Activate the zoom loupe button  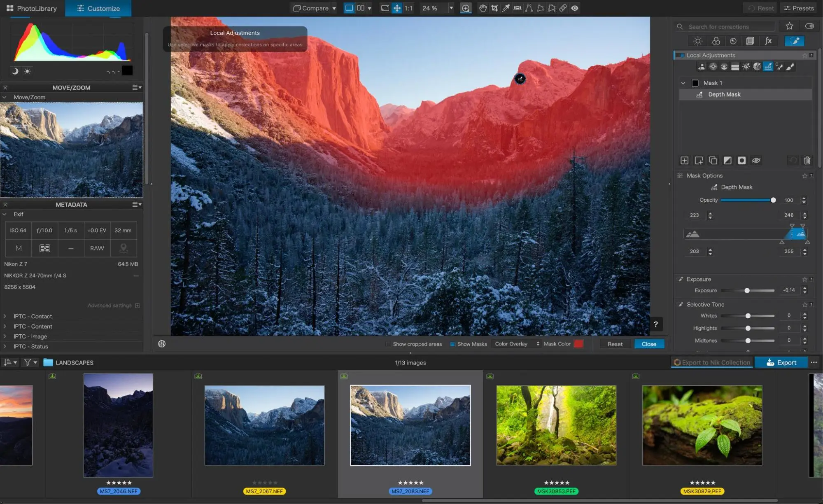click(466, 8)
